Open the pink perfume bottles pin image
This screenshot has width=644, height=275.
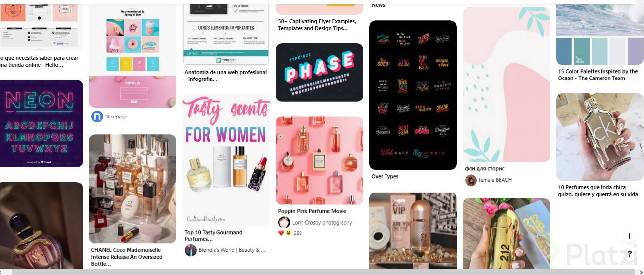tap(319, 160)
